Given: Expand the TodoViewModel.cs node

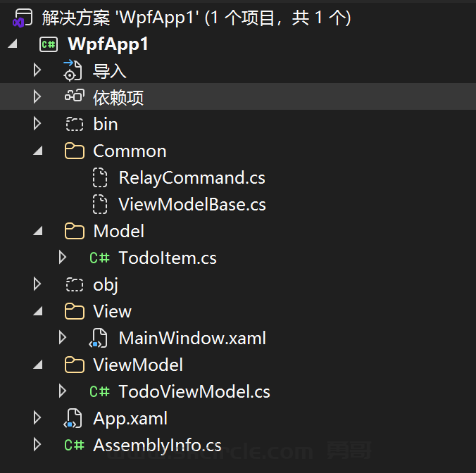Looking at the screenshot, I should [x=63, y=391].
